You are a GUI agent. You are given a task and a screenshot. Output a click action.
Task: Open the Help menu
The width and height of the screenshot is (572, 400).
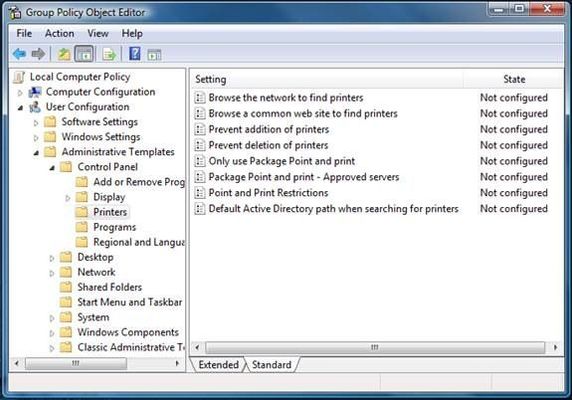coord(132,34)
